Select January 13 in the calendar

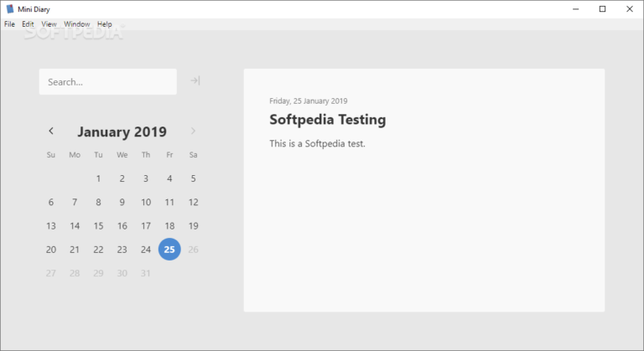coord(51,226)
